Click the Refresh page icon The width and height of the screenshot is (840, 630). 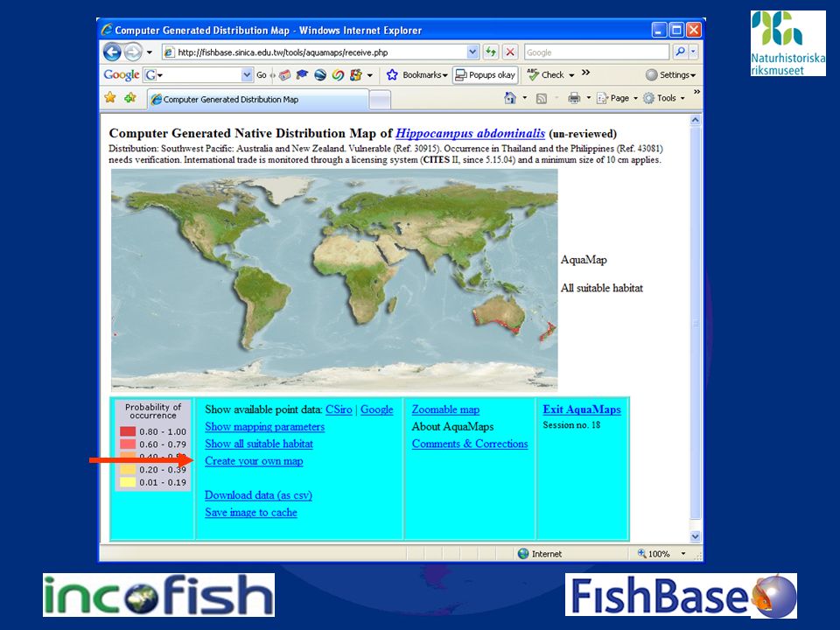(491, 52)
